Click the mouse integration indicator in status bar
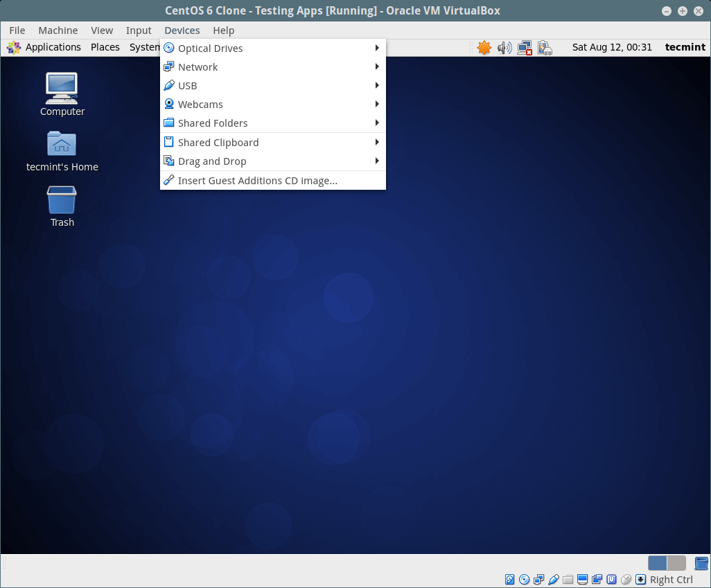The width and height of the screenshot is (711, 588). pos(626,580)
